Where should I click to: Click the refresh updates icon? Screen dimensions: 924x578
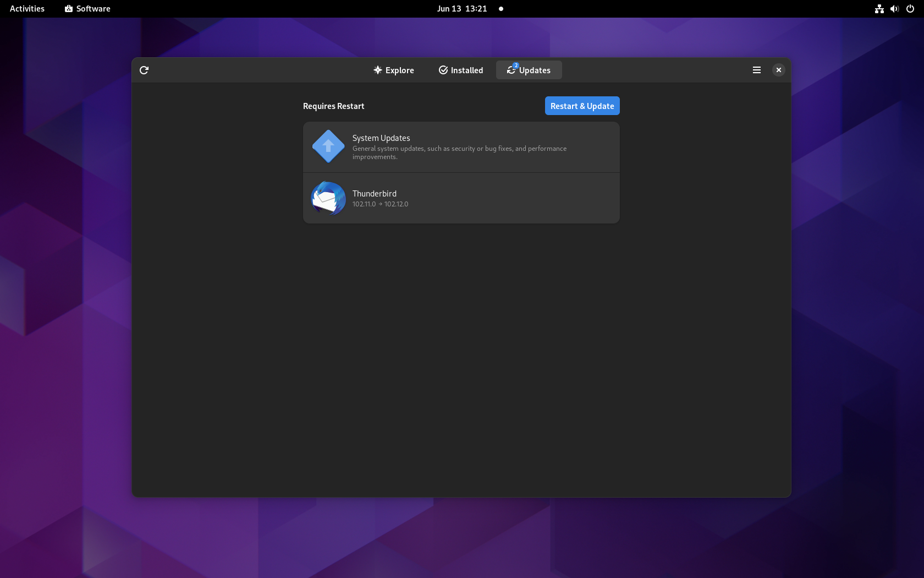click(x=144, y=70)
